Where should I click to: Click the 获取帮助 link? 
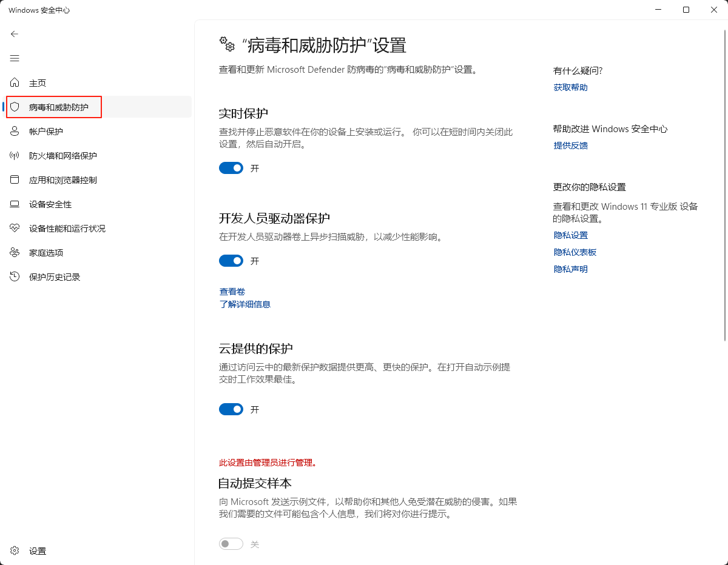[571, 87]
